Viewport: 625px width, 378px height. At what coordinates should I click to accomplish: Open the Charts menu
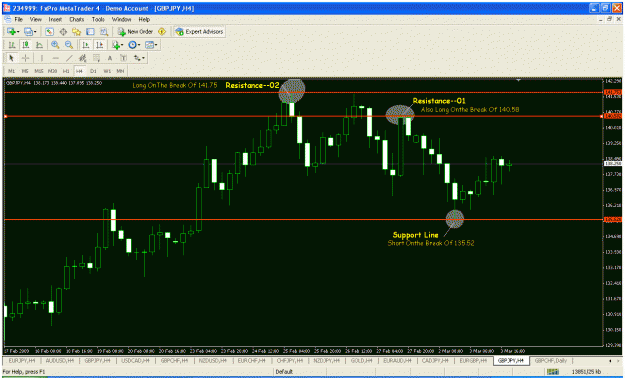(x=77, y=19)
